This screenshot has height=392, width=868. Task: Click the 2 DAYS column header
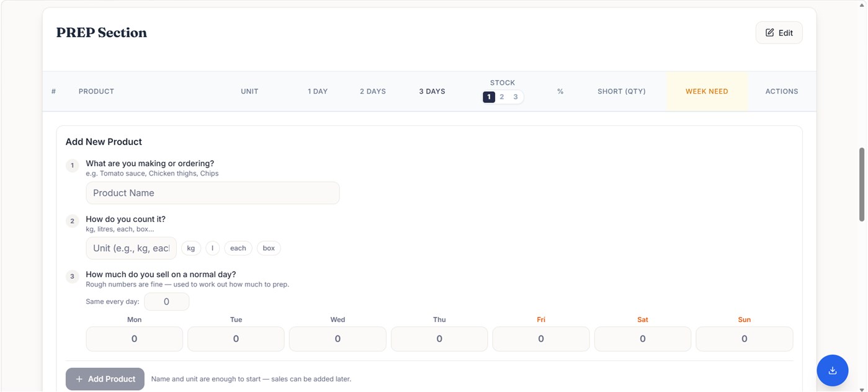(373, 91)
